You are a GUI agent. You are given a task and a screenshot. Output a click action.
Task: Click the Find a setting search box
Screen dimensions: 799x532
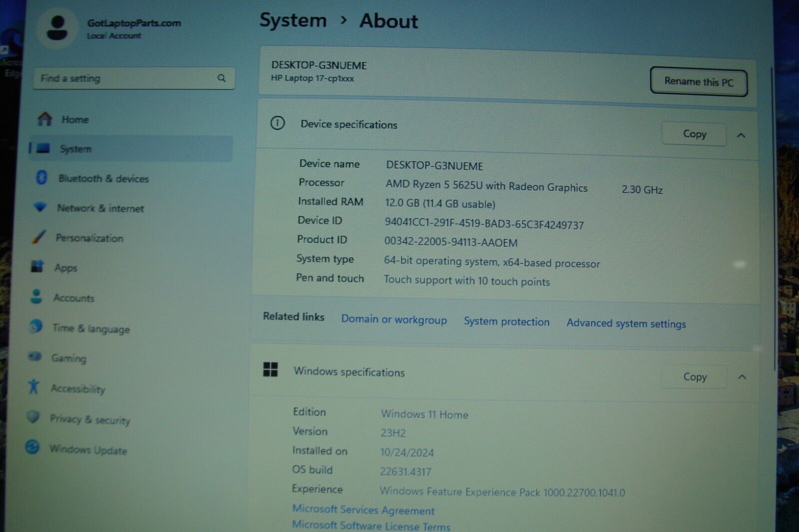click(x=134, y=78)
